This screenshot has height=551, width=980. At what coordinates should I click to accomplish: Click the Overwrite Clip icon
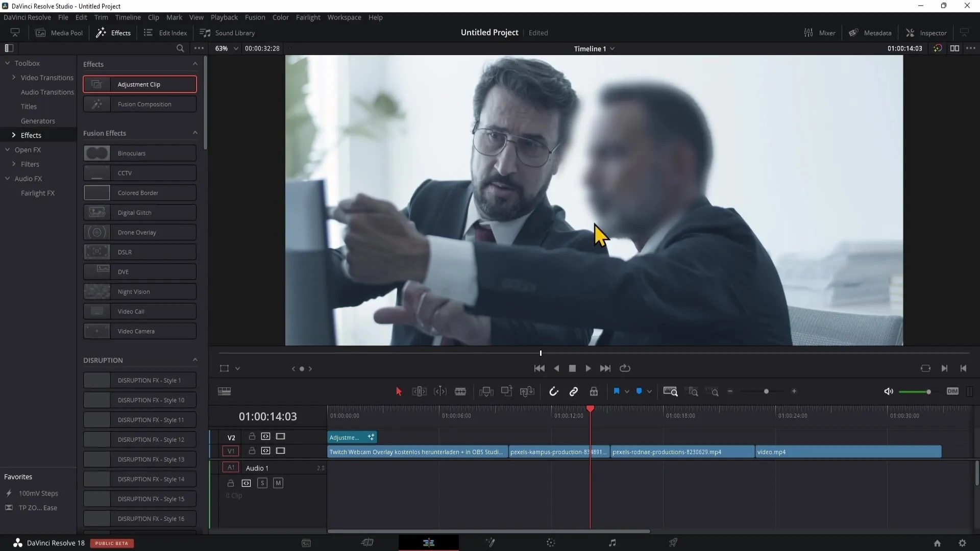(506, 391)
